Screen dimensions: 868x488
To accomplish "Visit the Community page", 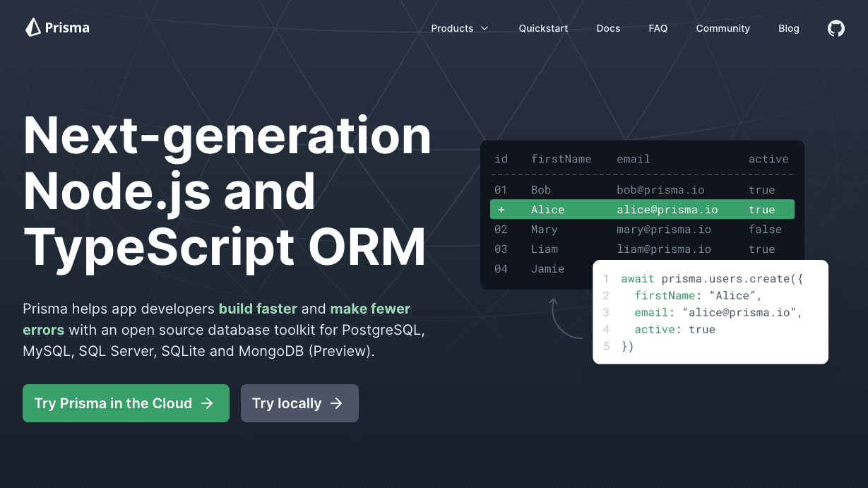I will click(x=723, y=28).
